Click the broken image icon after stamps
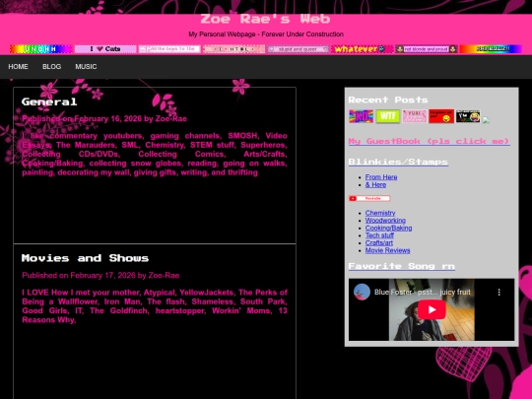The width and height of the screenshot is (532, 399). 486,120
